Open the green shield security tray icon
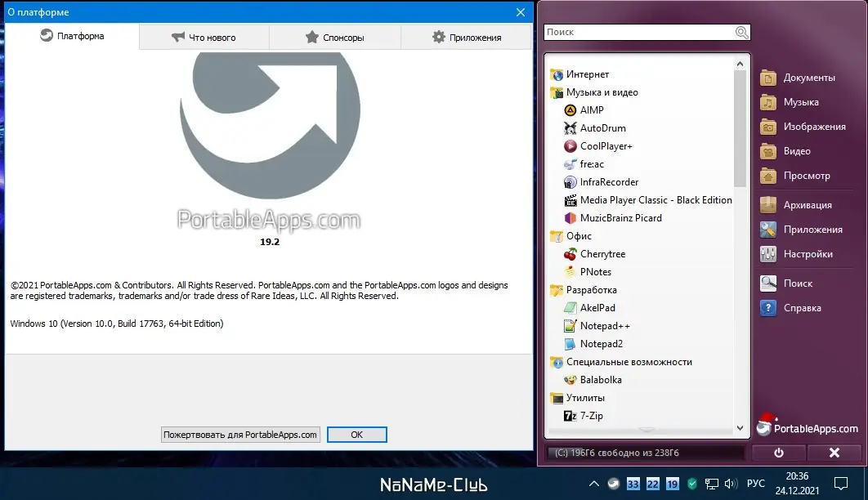Screen dimensions: 868x500 (692, 484)
